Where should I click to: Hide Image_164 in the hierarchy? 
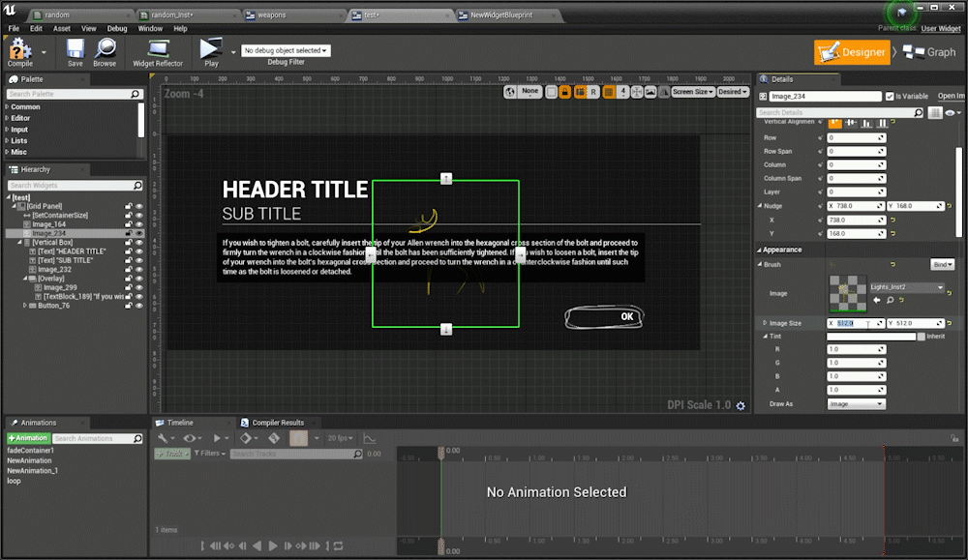(x=138, y=224)
